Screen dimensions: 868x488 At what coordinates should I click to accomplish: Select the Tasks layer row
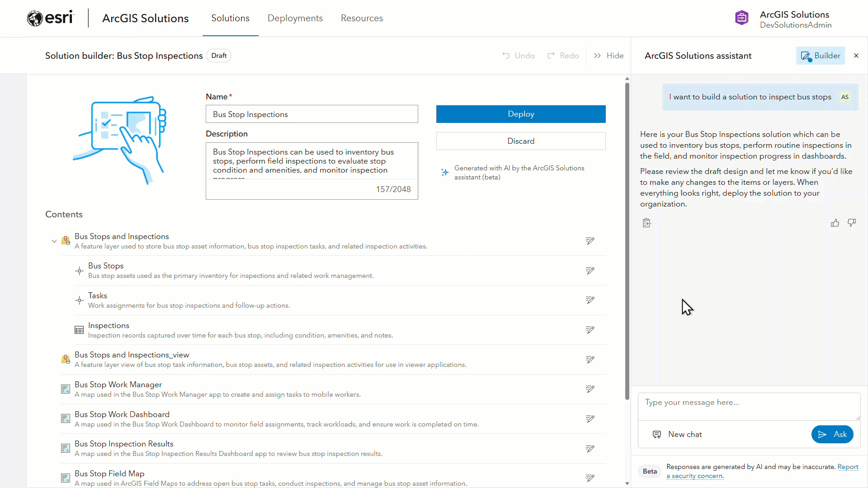click(340, 300)
